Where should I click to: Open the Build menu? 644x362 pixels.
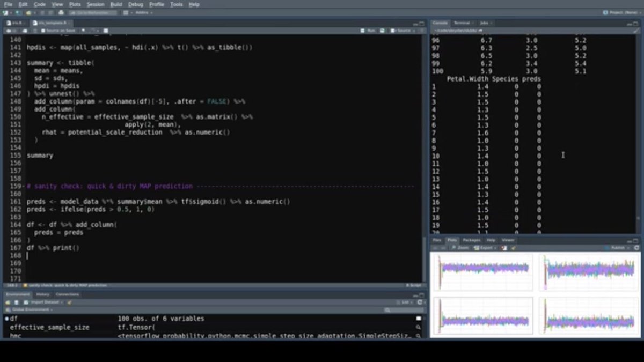pyautogui.click(x=116, y=4)
